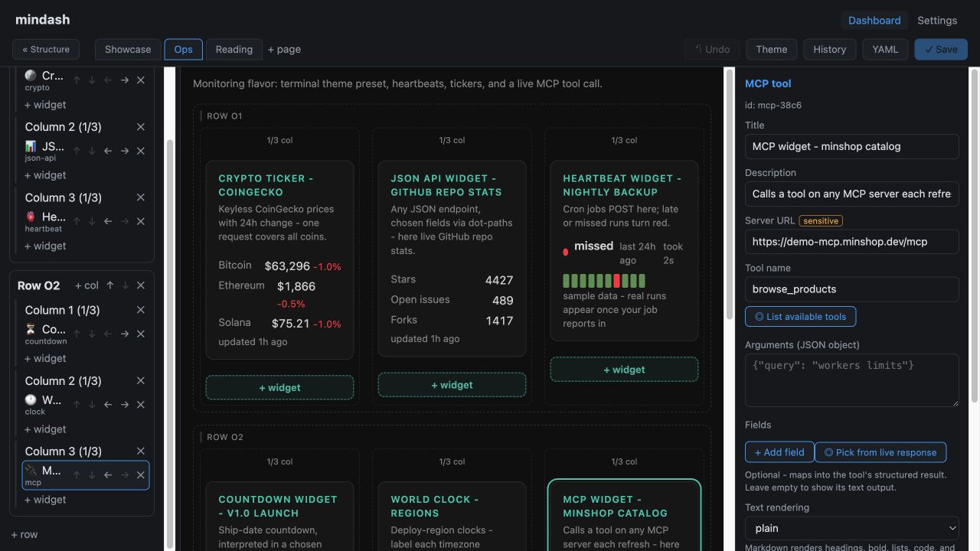Switch to the Showcase page tab

coord(128,49)
